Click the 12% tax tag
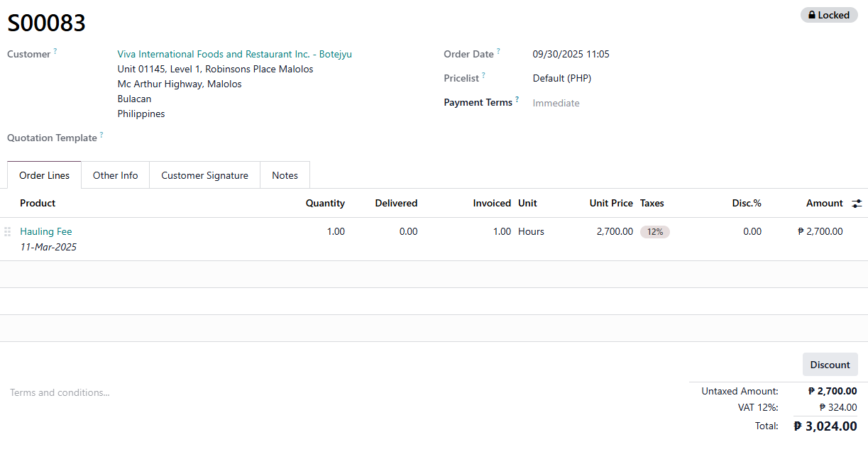The width and height of the screenshot is (868, 464). coord(654,232)
